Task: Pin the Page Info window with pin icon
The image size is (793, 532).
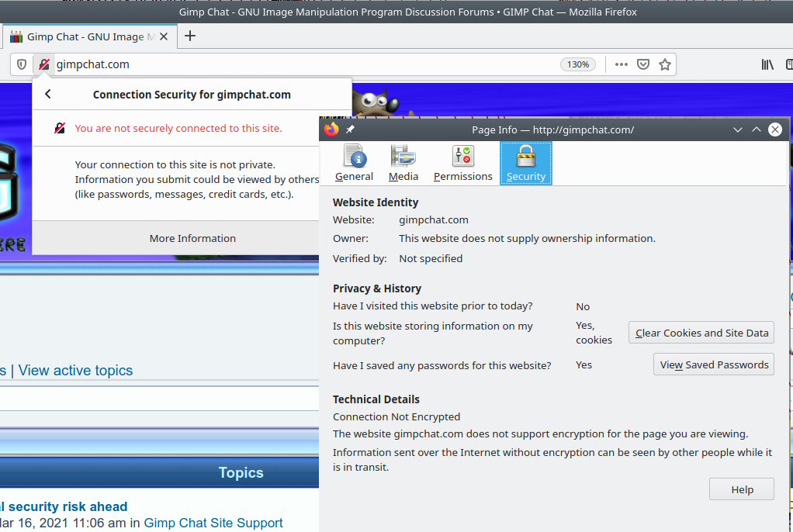Action: pos(350,130)
